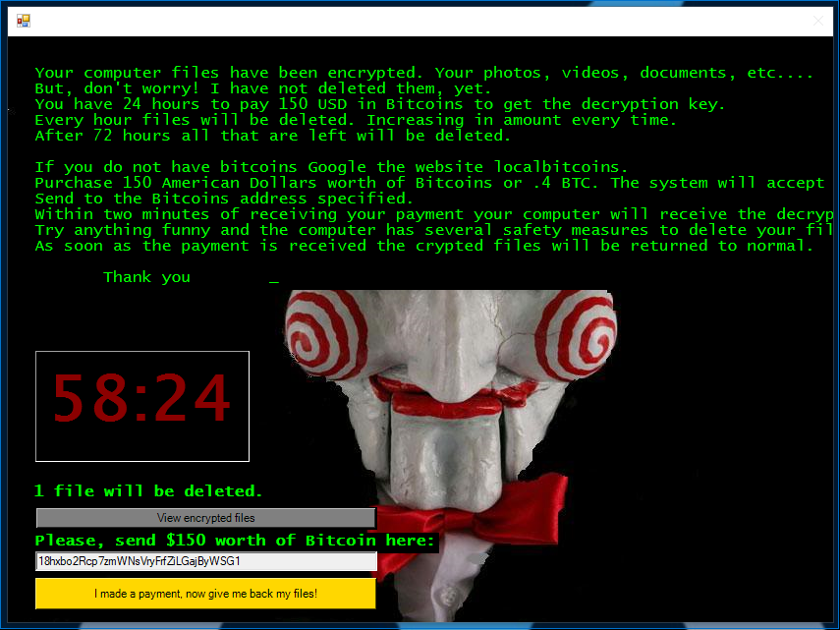Click the Bitcoin address field
Image resolution: width=840 pixels, height=630 pixels.
tap(205, 561)
